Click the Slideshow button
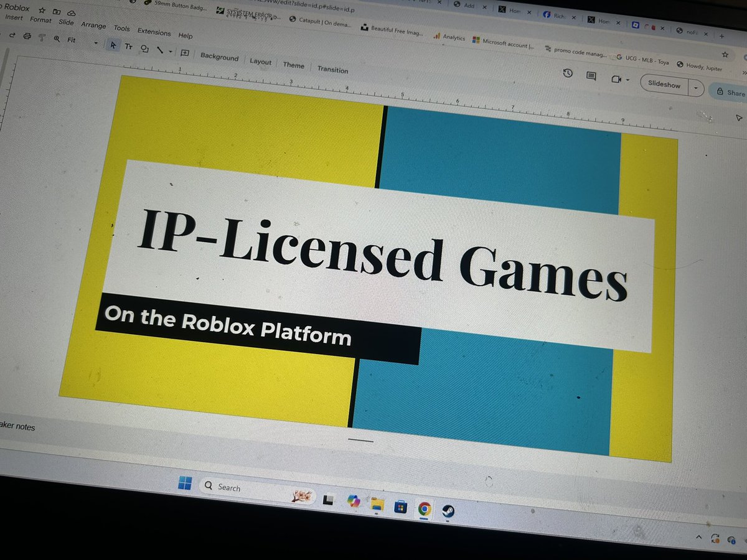 click(x=664, y=84)
